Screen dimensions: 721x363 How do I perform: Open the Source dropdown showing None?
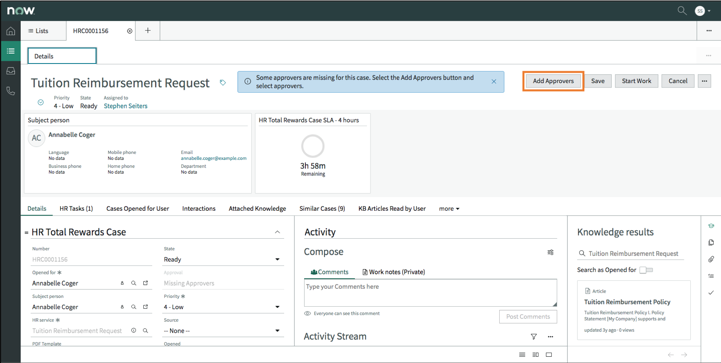click(x=223, y=331)
